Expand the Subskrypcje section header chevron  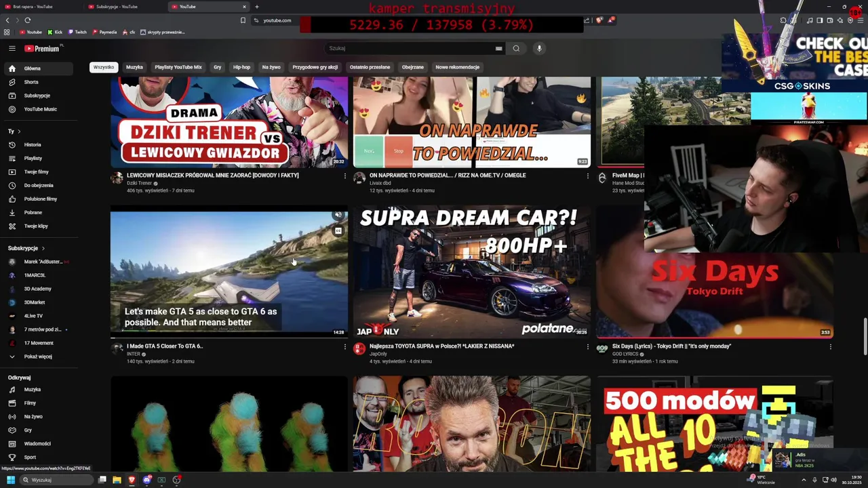(43, 249)
